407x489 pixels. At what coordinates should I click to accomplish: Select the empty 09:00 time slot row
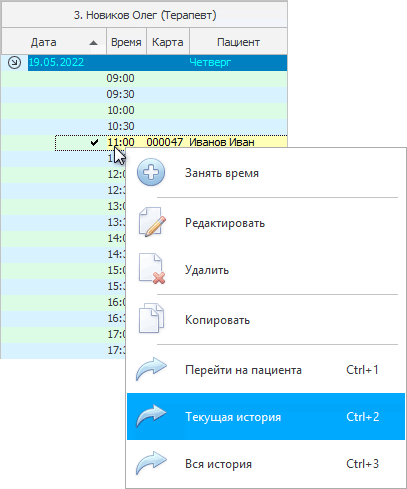(144, 79)
